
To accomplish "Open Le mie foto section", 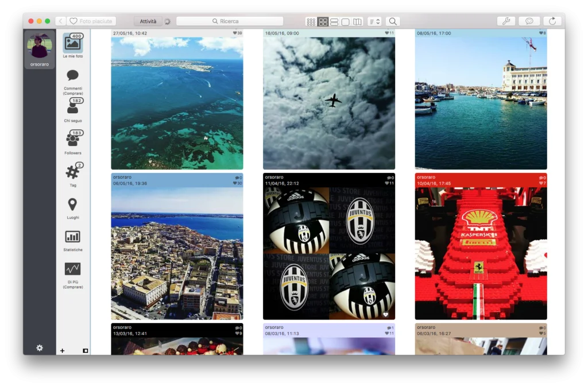I will click(73, 46).
